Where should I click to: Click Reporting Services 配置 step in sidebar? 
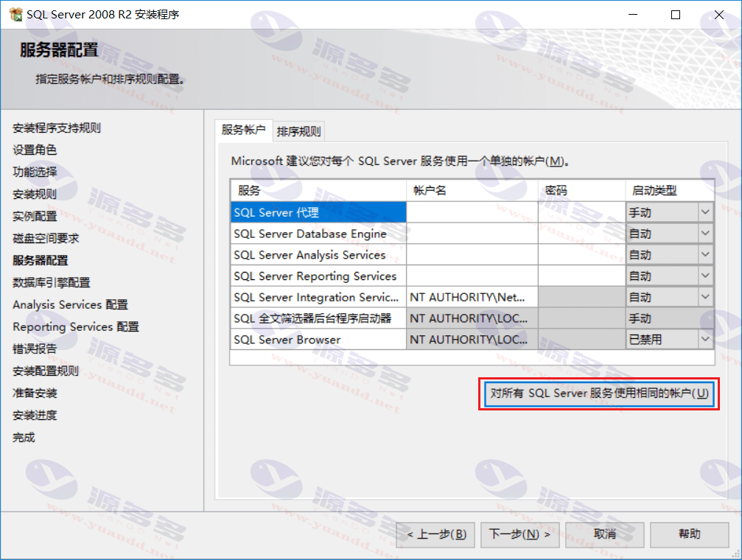[76, 326]
